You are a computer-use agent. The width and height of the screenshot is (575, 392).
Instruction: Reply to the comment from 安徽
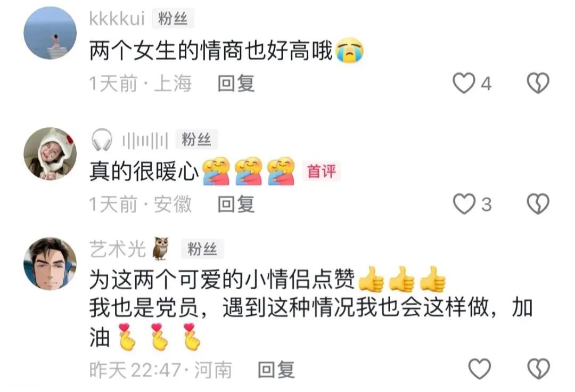click(x=236, y=204)
